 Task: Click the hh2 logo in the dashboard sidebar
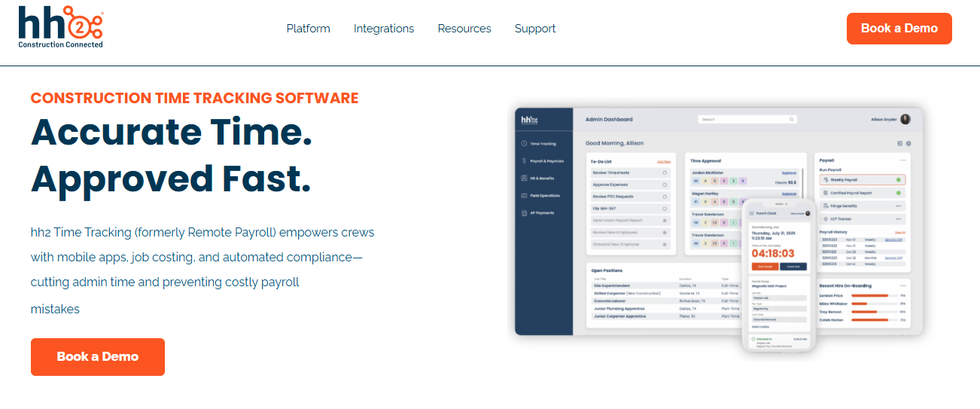pyautogui.click(x=530, y=119)
